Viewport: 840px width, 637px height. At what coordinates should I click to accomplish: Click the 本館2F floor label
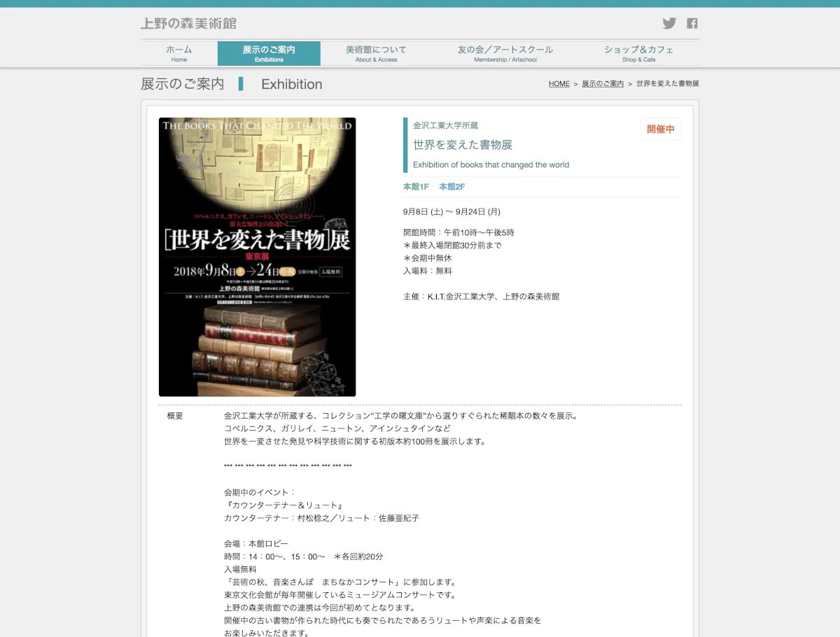(x=451, y=187)
